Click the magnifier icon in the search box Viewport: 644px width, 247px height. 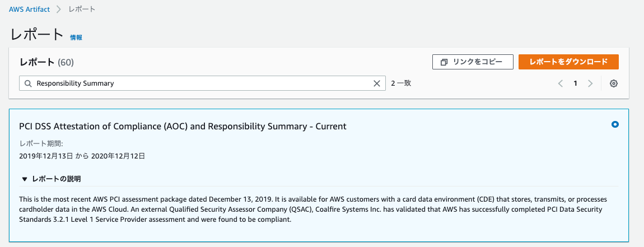coord(29,83)
